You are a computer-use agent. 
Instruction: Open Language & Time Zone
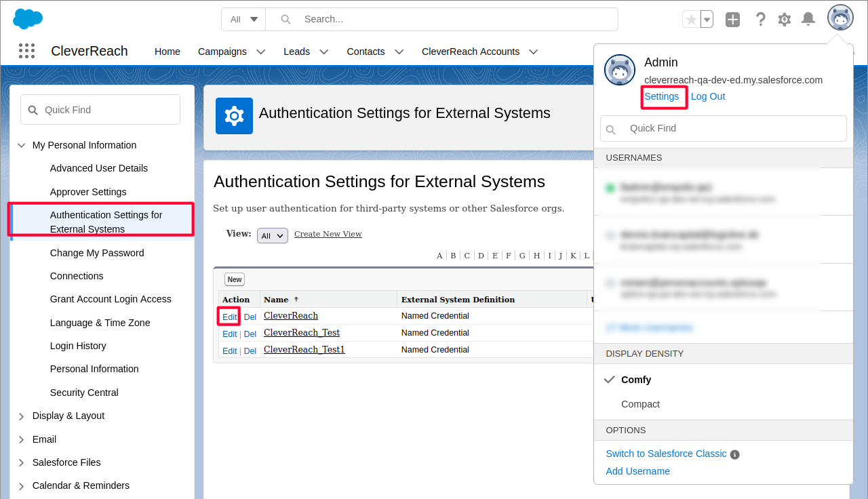pos(100,323)
